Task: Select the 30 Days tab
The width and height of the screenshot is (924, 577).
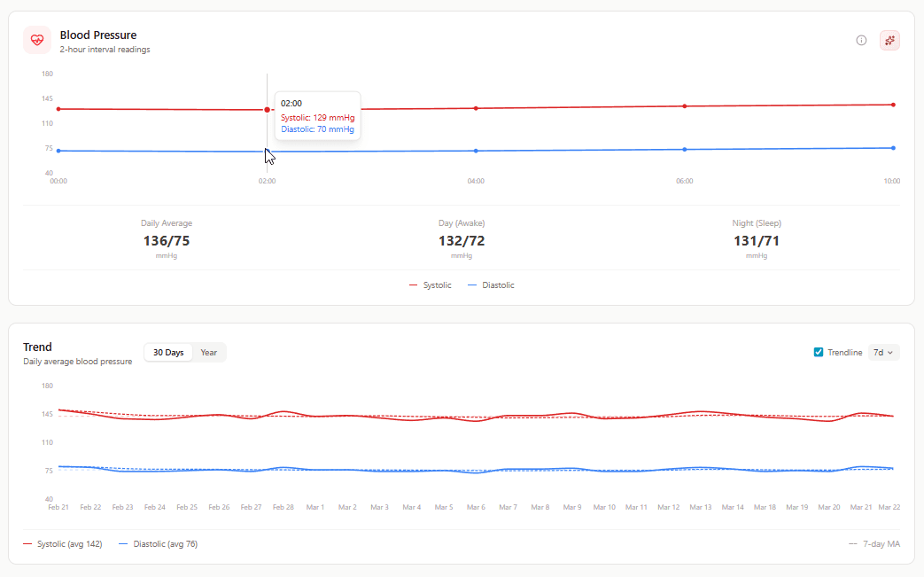Action: tap(168, 353)
